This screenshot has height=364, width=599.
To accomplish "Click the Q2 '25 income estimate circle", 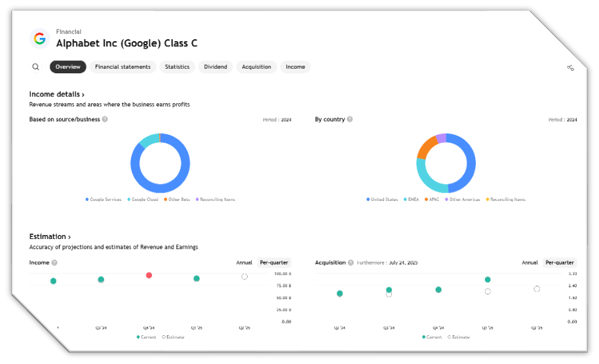I will (244, 277).
